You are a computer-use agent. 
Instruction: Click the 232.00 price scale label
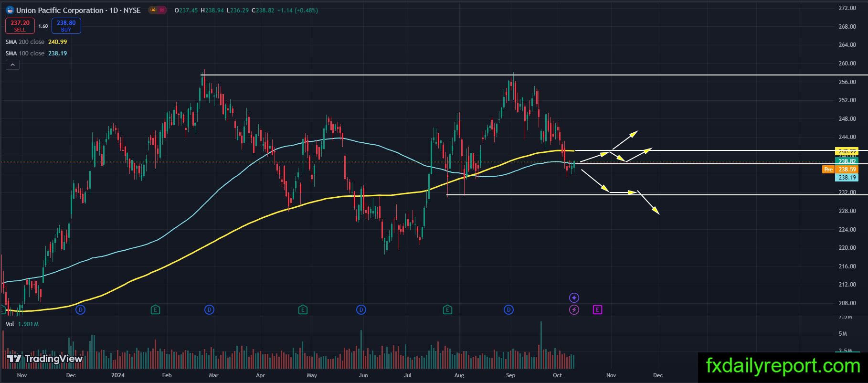coord(847,192)
